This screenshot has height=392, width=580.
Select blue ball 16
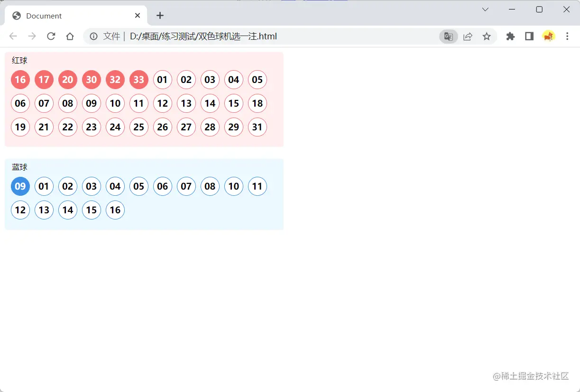pyautogui.click(x=115, y=210)
